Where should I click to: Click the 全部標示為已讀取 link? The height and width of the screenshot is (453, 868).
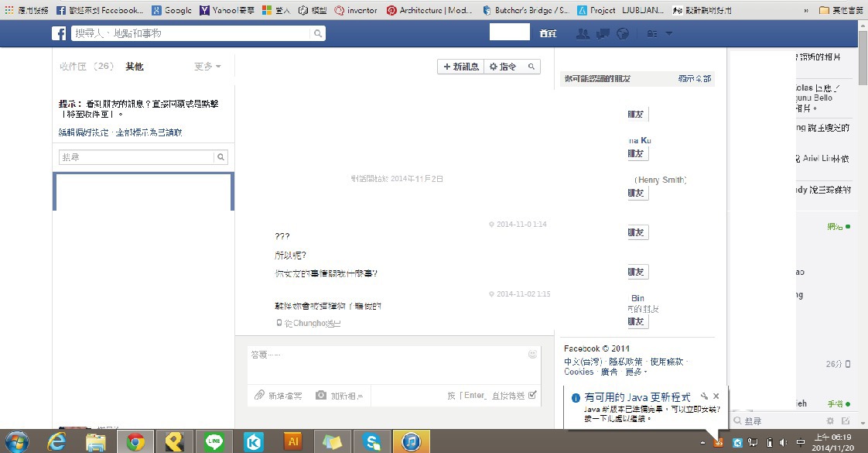coord(149,132)
